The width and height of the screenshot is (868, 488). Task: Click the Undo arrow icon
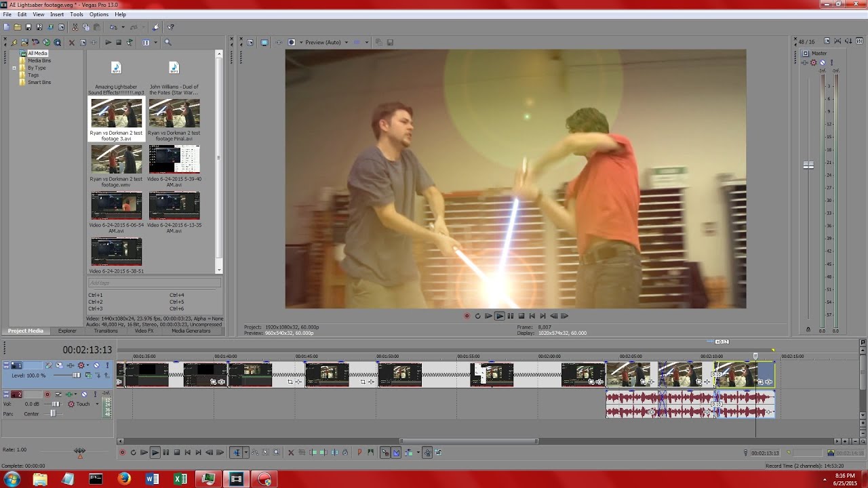pyautogui.click(x=113, y=27)
